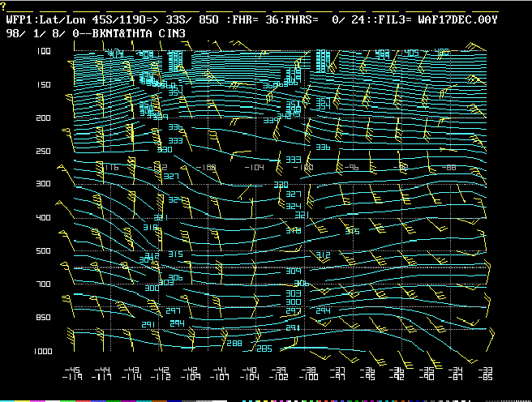
Task: Click the -42/-109 bottom axis label
Action: click(191, 374)
